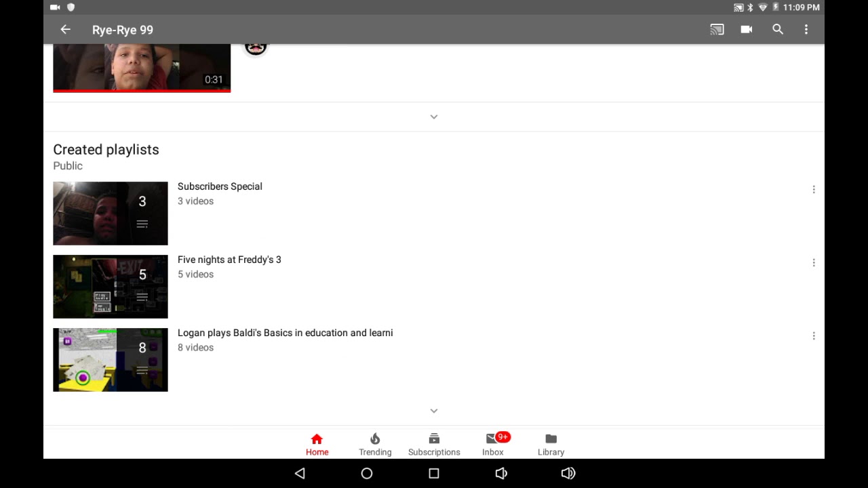This screenshot has height=488, width=868.
Task: Open the Subscriptions tab
Action: click(434, 445)
